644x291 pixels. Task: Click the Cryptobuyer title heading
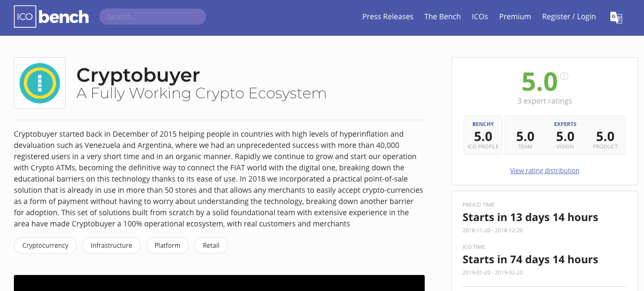click(x=138, y=75)
